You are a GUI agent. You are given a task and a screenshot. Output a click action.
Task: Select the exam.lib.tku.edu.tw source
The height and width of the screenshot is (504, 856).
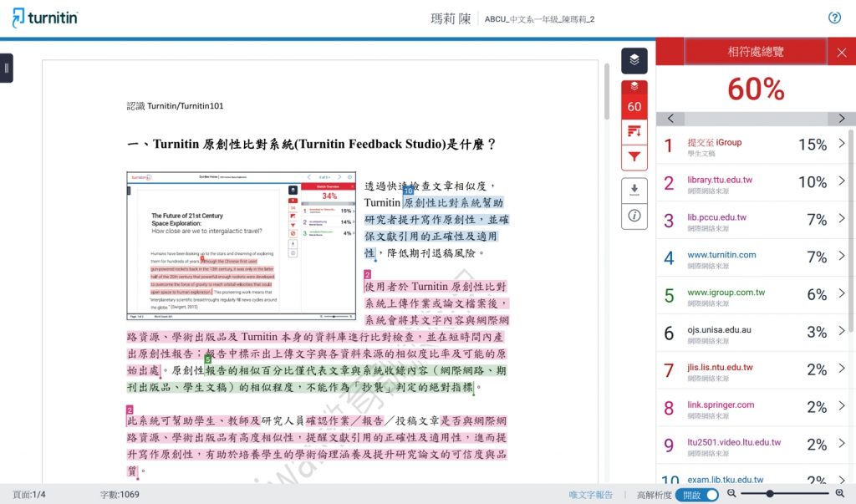click(x=725, y=480)
